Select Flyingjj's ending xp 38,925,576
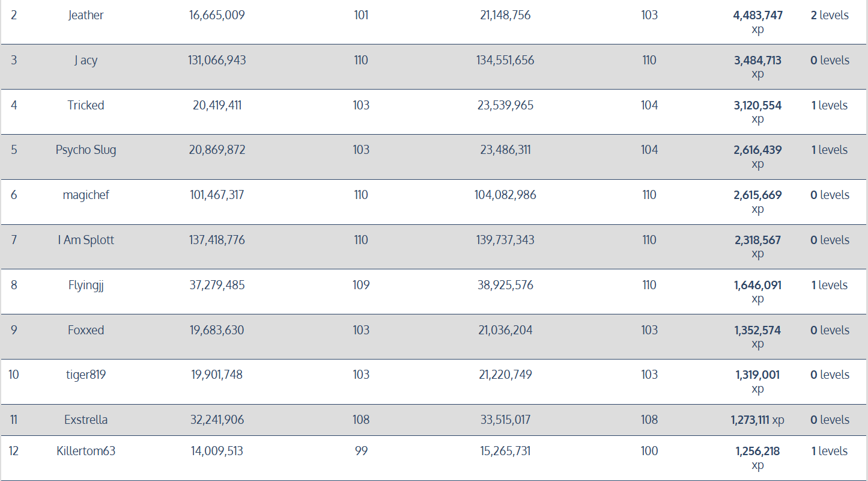868x481 pixels. pyautogui.click(x=505, y=286)
